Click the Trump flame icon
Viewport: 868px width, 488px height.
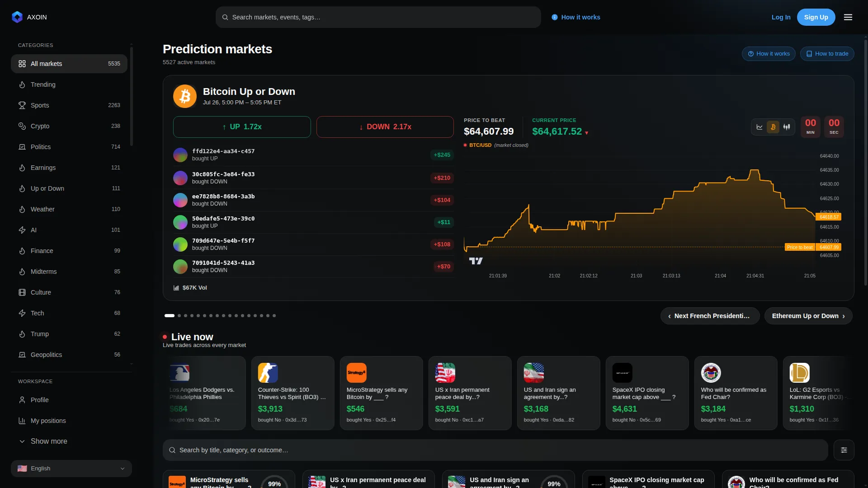click(x=22, y=334)
